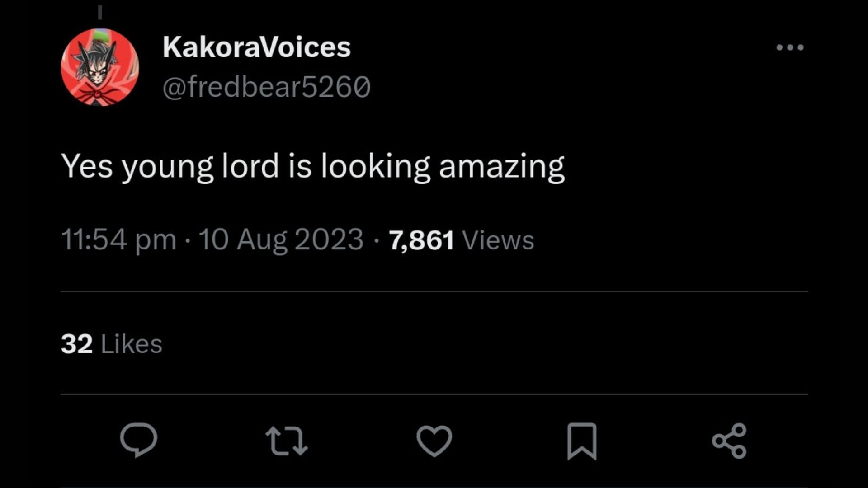Click the divider line above 32 Likes

tap(434, 291)
